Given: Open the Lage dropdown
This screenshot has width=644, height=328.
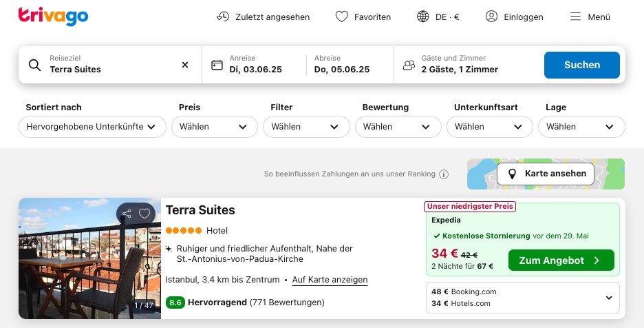Looking at the screenshot, I should click(x=581, y=127).
